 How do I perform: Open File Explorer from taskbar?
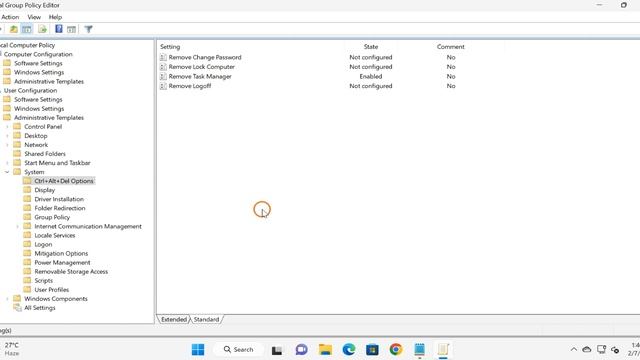coord(325,349)
